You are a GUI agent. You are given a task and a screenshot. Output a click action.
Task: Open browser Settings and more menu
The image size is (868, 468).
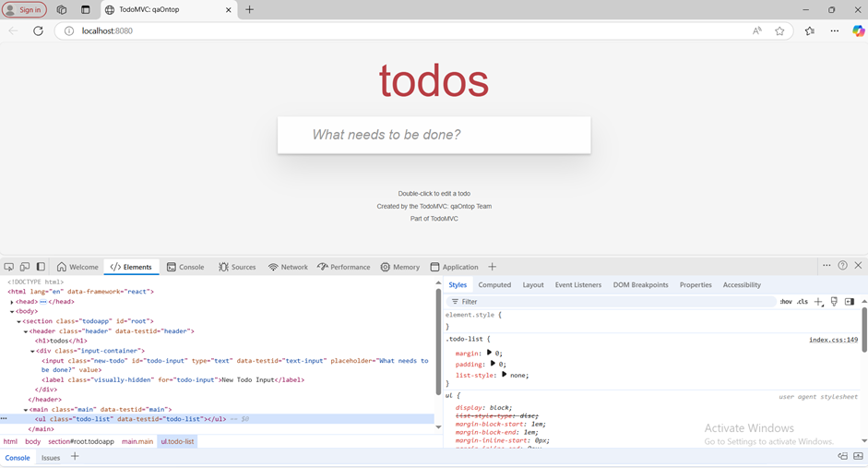834,30
